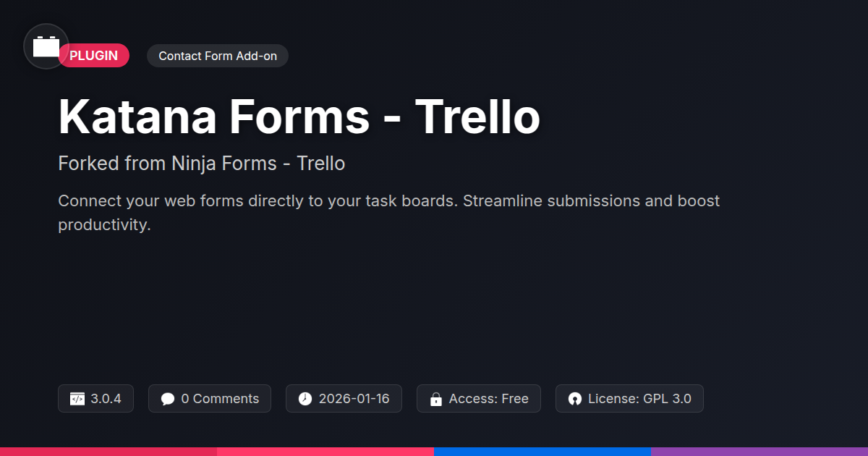Select the purple segment of the bottom bar

[x=759, y=451]
